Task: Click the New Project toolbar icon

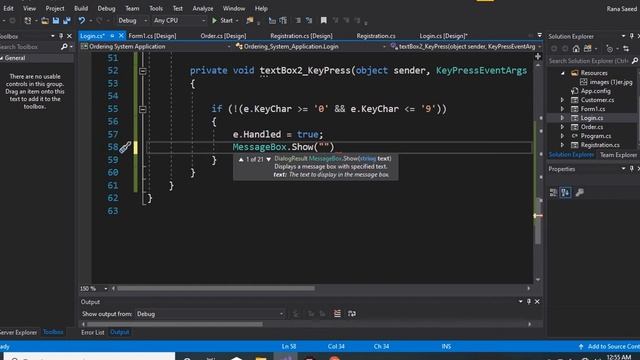Action: (x=27, y=20)
